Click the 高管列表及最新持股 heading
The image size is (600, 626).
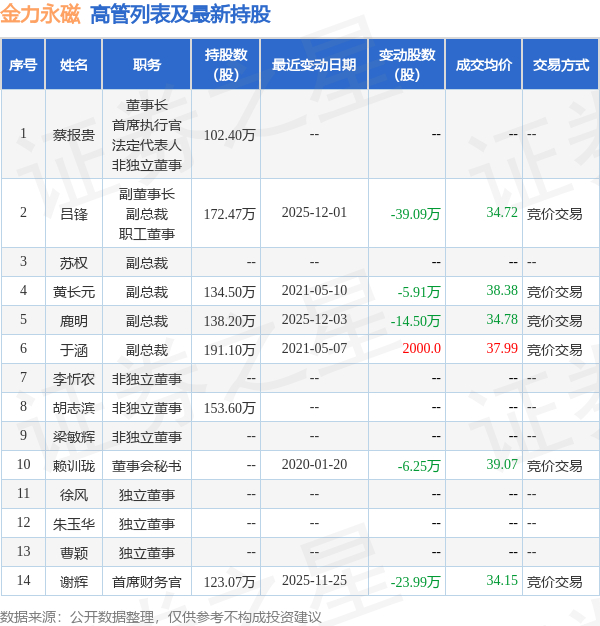(180, 14)
